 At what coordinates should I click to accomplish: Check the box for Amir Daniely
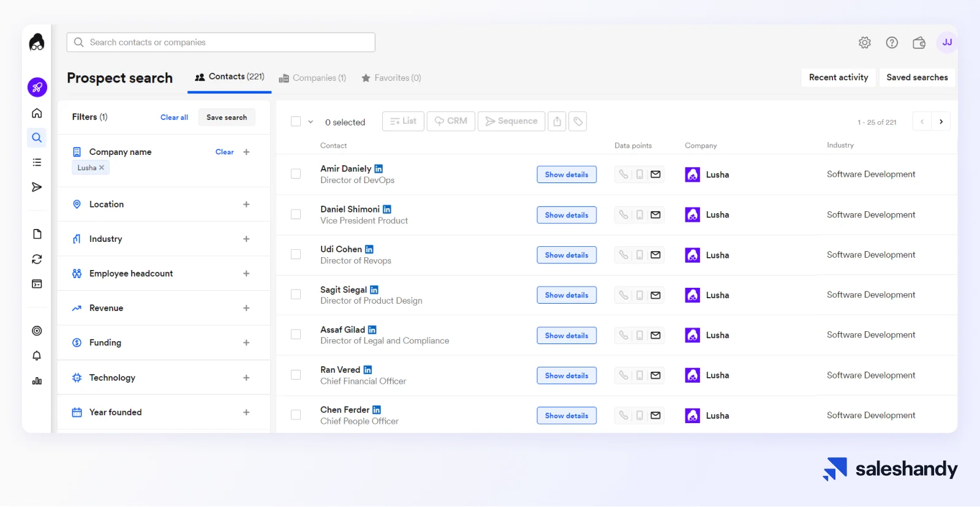[x=296, y=174]
